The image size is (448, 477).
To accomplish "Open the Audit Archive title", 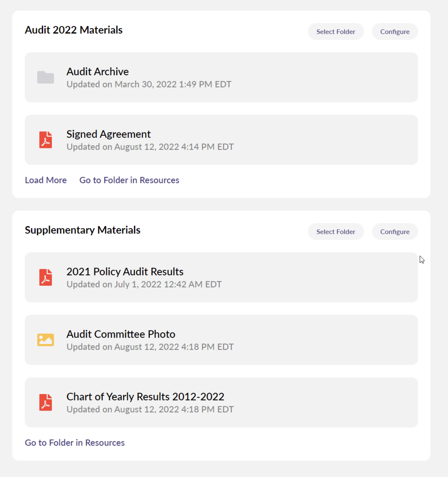I will (97, 71).
